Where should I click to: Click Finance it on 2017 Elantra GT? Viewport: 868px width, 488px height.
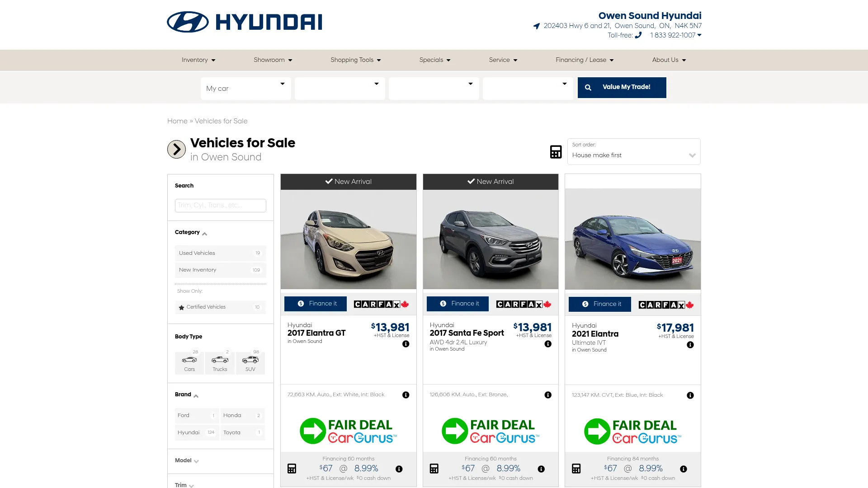coord(316,304)
